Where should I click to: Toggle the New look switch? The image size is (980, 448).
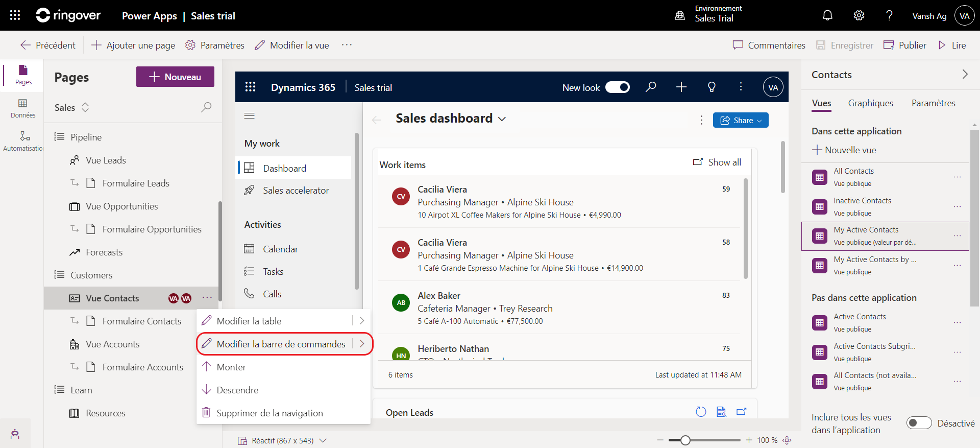[x=618, y=87]
